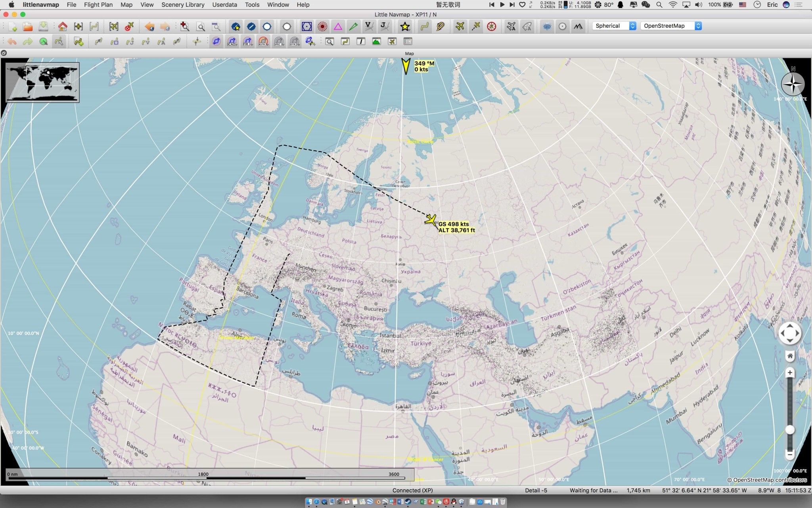Calculate direct route icon
812x508 pixels.
point(98,42)
